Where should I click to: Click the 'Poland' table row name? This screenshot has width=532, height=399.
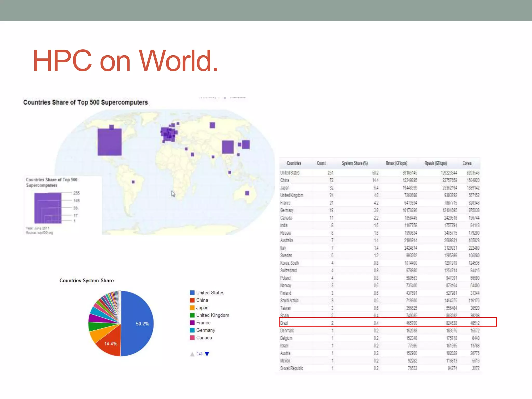click(x=285, y=278)
